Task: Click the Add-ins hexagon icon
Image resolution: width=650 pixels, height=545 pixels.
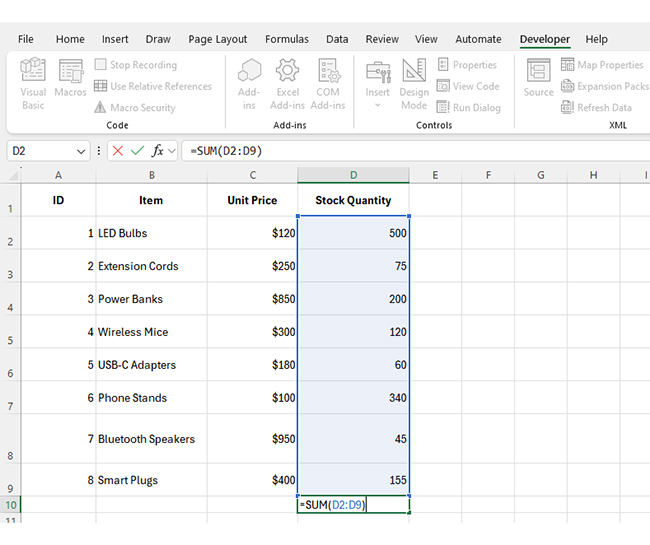Action: coord(249,84)
